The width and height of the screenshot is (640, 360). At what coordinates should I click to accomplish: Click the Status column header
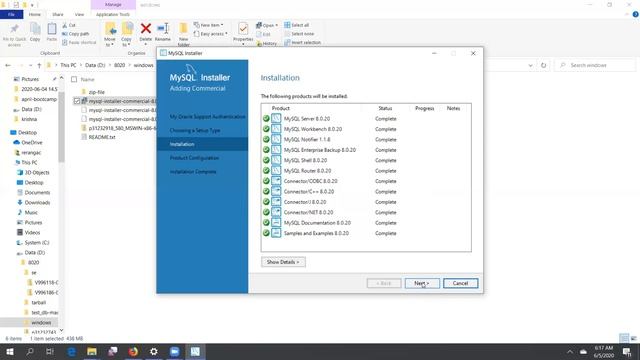[385, 108]
